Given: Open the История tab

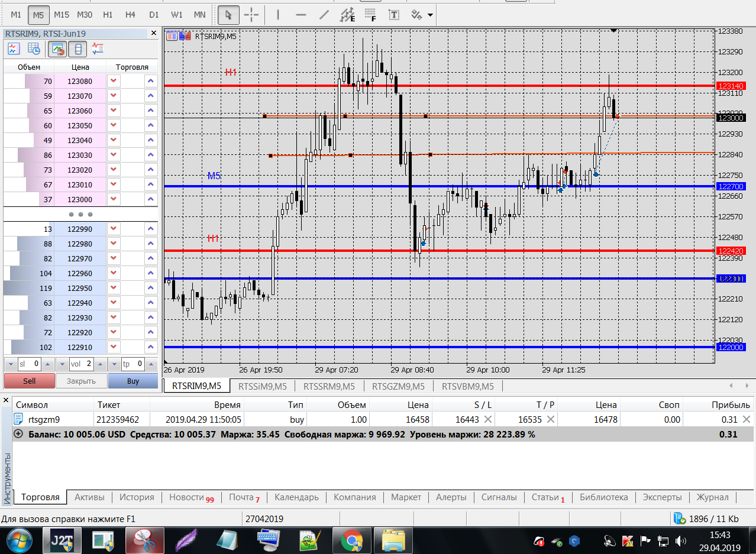Looking at the screenshot, I should (137, 497).
